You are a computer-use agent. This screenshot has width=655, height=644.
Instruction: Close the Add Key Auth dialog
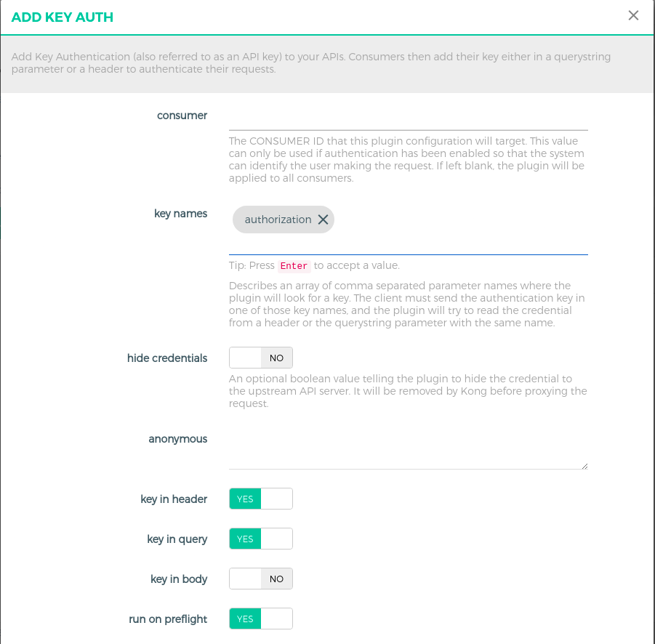(633, 15)
